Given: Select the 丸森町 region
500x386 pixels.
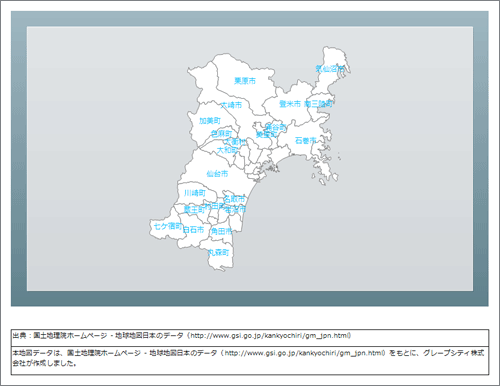Looking at the screenshot, I should pos(218,252).
